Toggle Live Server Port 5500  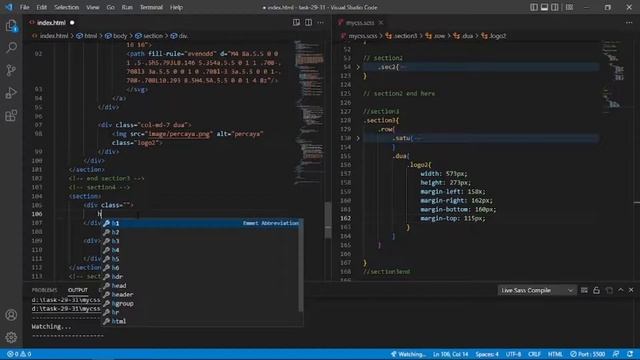(x=588, y=354)
